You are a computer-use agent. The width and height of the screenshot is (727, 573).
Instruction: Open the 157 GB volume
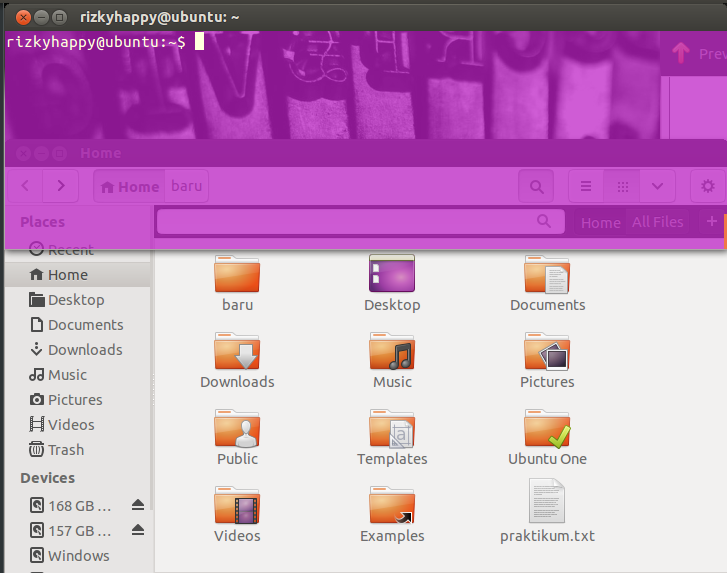[70, 531]
